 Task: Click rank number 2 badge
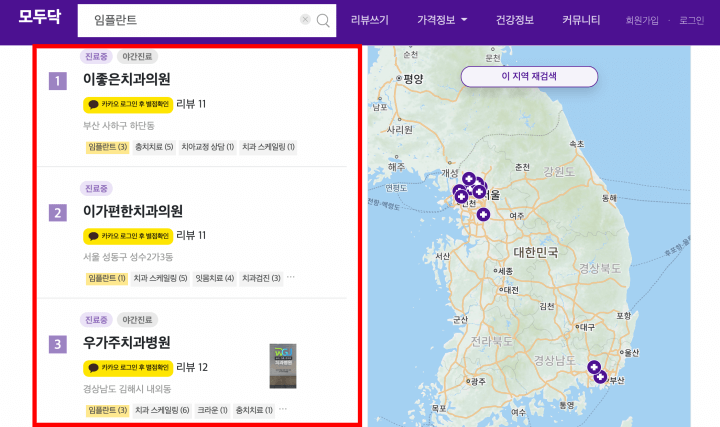tap(58, 213)
